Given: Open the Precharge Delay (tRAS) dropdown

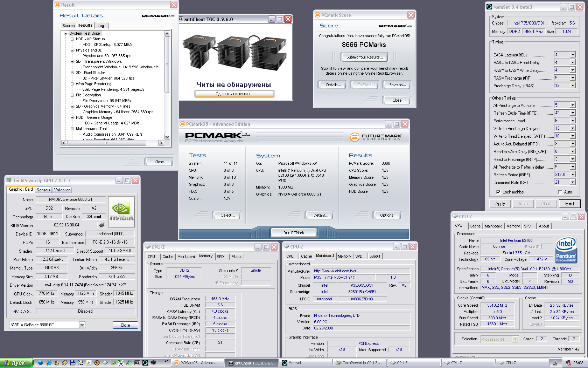Looking at the screenshot, I should (x=573, y=86).
